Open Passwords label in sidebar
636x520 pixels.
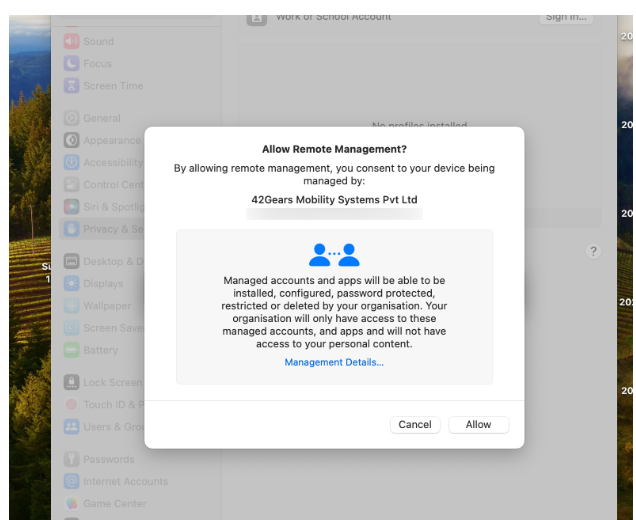tap(109, 459)
